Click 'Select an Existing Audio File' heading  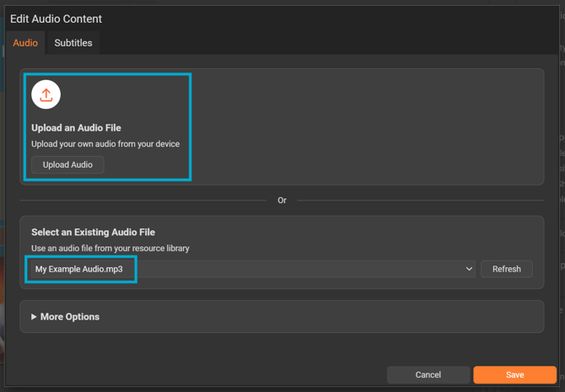click(x=93, y=233)
